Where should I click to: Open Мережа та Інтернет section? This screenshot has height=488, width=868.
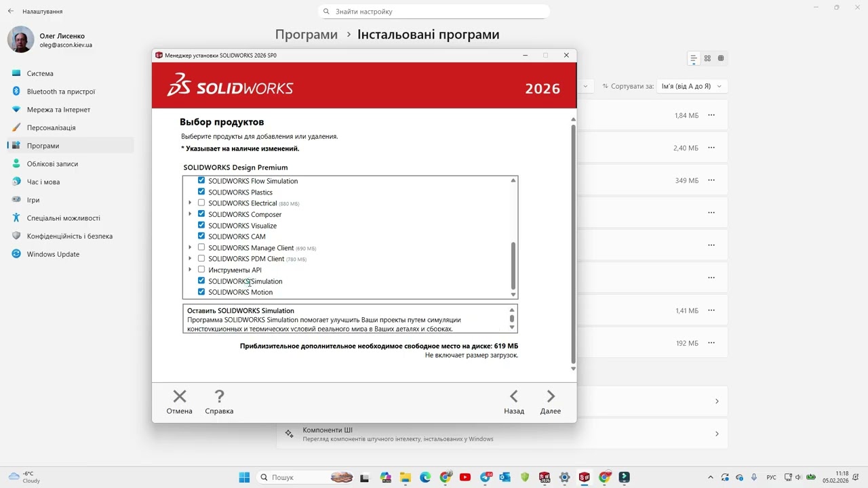[x=70, y=109]
